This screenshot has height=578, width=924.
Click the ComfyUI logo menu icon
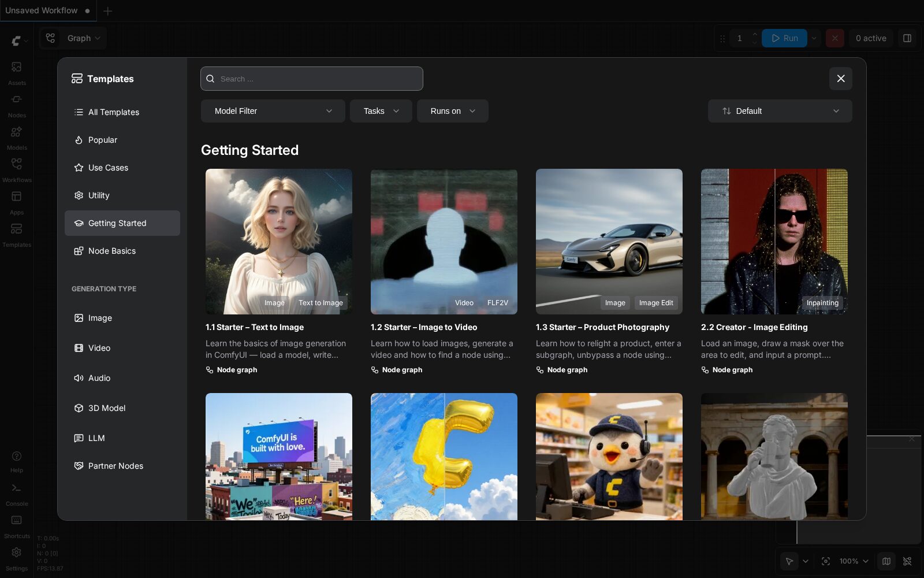tap(17, 40)
